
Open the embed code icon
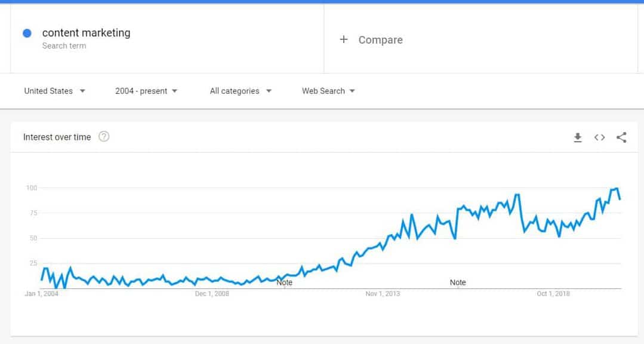[x=599, y=137]
